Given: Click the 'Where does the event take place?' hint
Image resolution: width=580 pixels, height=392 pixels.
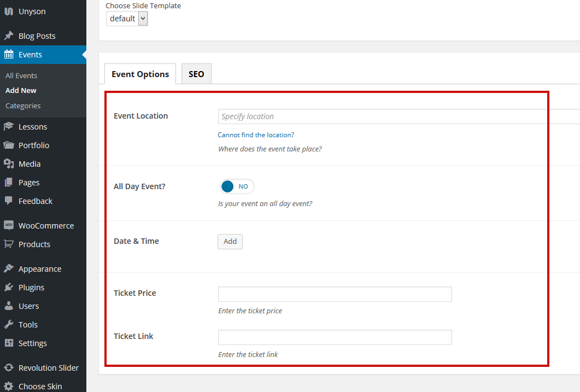Looking at the screenshot, I should 270,149.
